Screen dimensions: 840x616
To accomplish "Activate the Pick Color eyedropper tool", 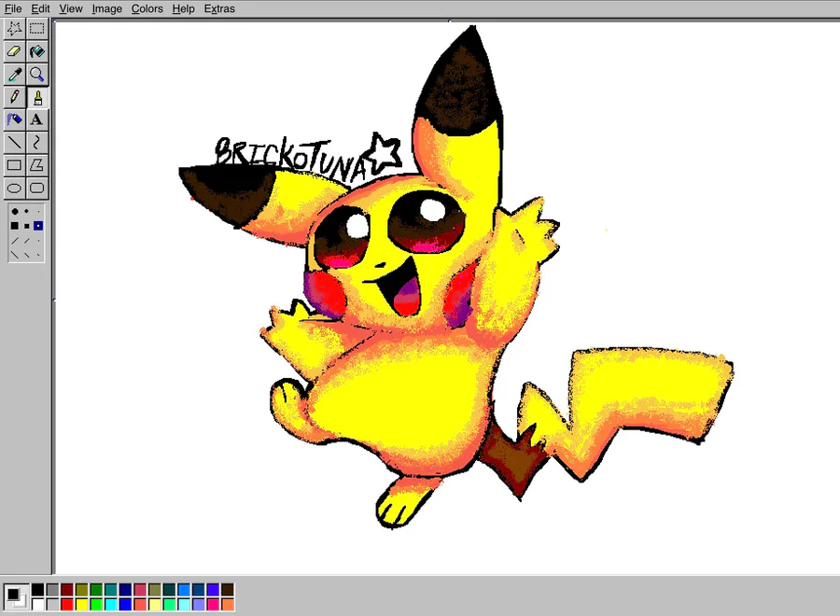I will pyautogui.click(x=14, y=75).
